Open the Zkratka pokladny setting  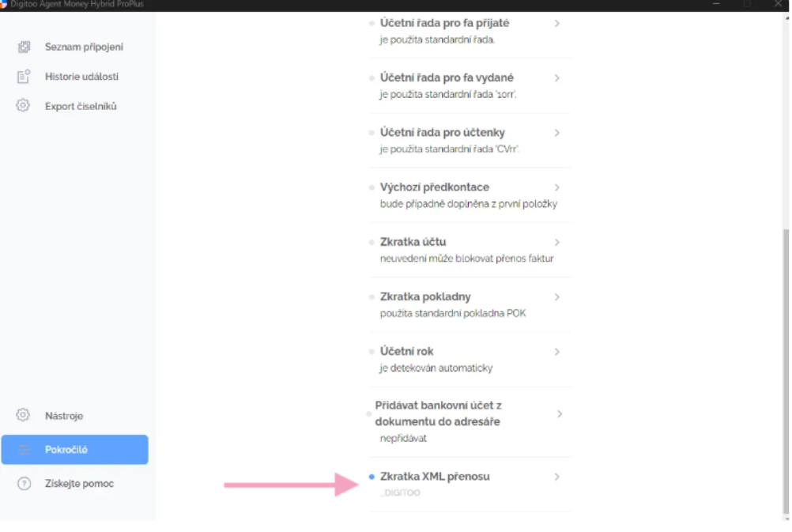coord(425,296)
